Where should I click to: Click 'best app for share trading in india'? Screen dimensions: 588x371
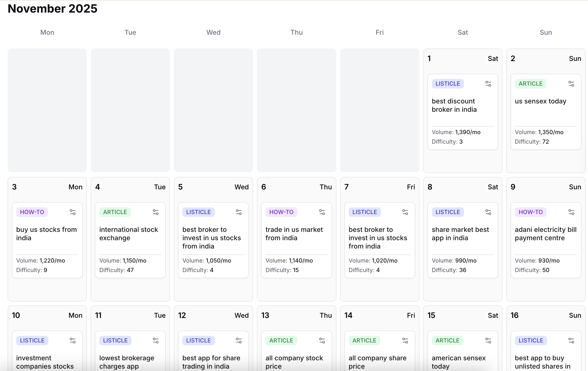[x=211, y=362]
